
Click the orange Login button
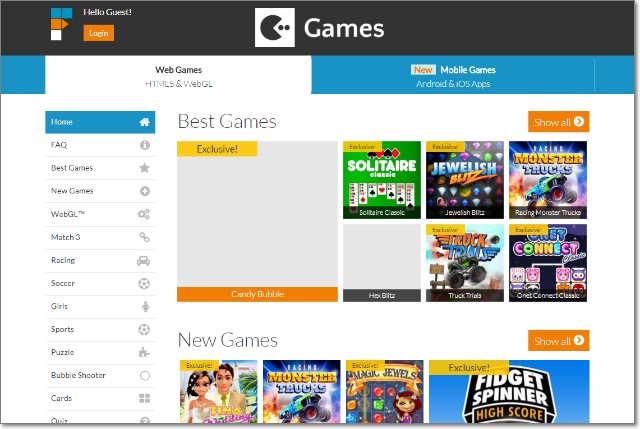pos(99,33)
